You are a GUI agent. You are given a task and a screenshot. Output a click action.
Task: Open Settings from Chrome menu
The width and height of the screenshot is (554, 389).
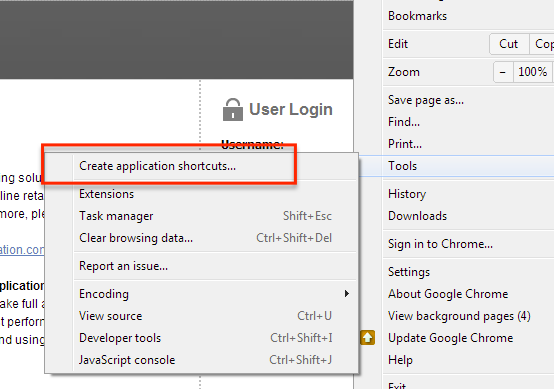coord(468,272)
